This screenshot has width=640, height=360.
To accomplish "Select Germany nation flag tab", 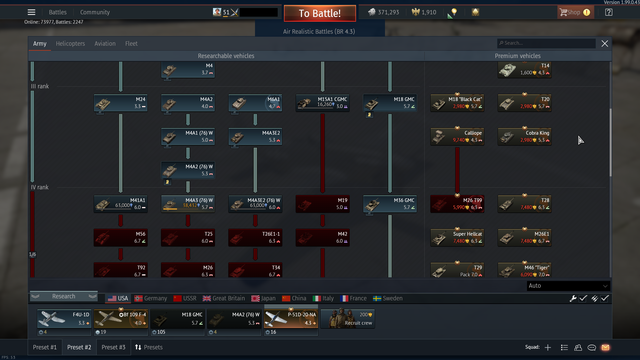I will 151,298.
